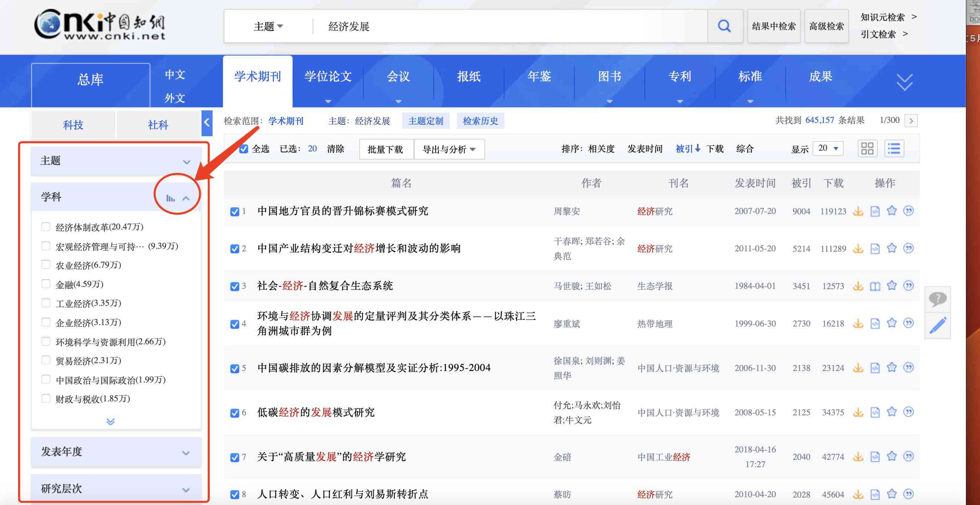This screenshot has height=505, width=980.
Task: Open article title 关于“高质量发展”的经济学研究
Action: [331, 457]
